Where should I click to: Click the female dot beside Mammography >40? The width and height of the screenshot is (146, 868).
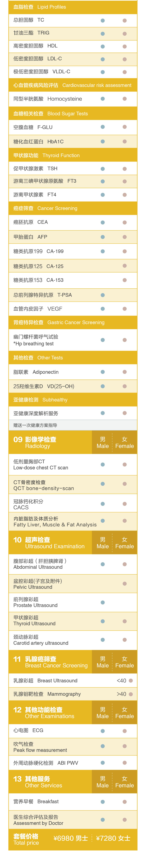(131, 694)
